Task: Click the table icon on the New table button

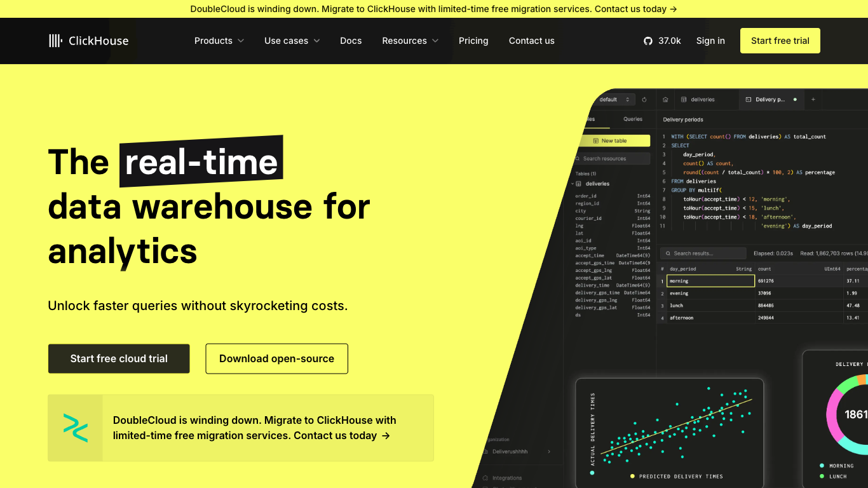Action: pyautogui.click(x=596, y=141)
